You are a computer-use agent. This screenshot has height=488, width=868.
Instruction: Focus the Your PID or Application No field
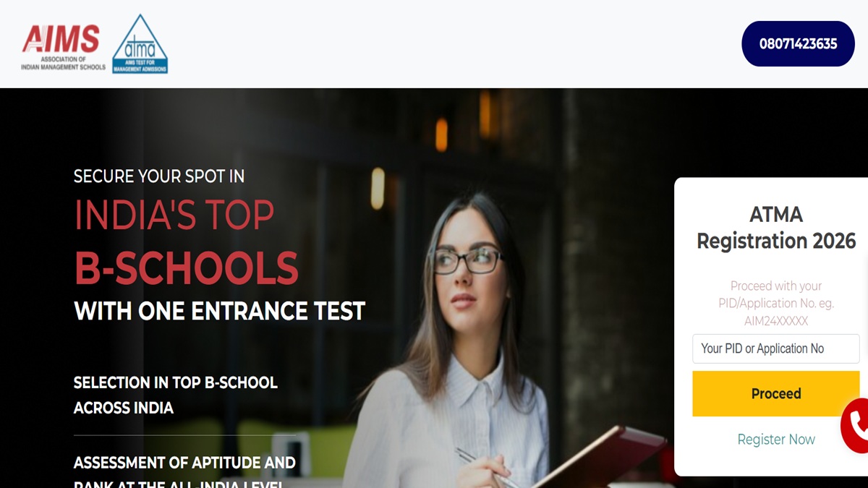tap(775, 348)
